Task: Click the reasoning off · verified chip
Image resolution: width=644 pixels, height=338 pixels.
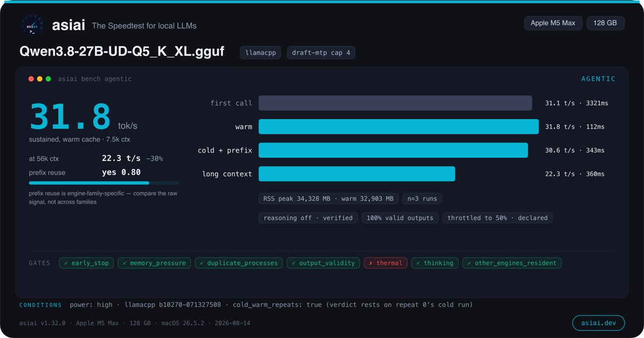Action: (308, 218)
